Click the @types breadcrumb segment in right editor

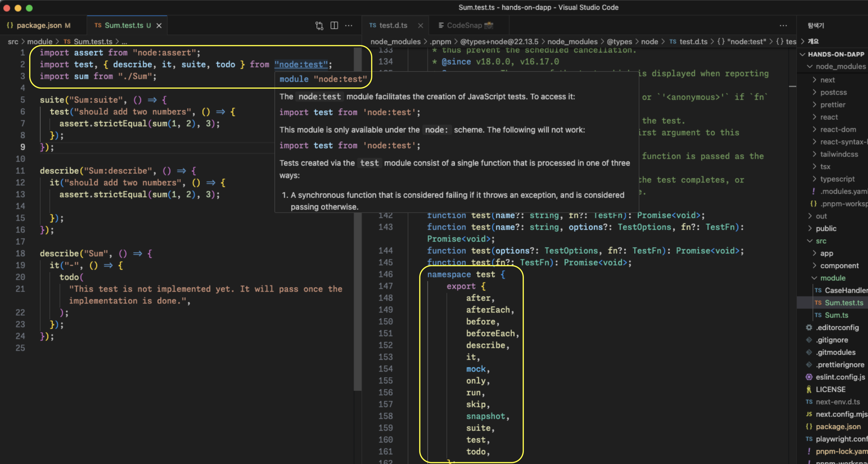pyautogui.click(x=619, y=41)
